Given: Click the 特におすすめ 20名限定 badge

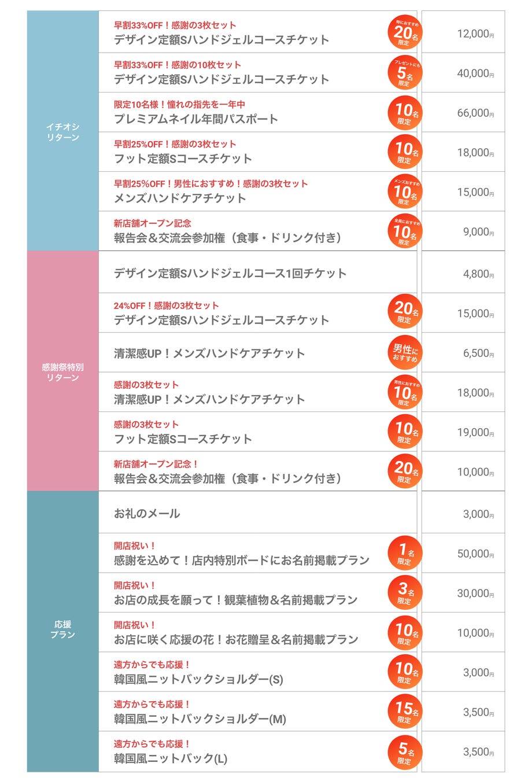Looking at the screenshot, I should click(x=405, y=33).
